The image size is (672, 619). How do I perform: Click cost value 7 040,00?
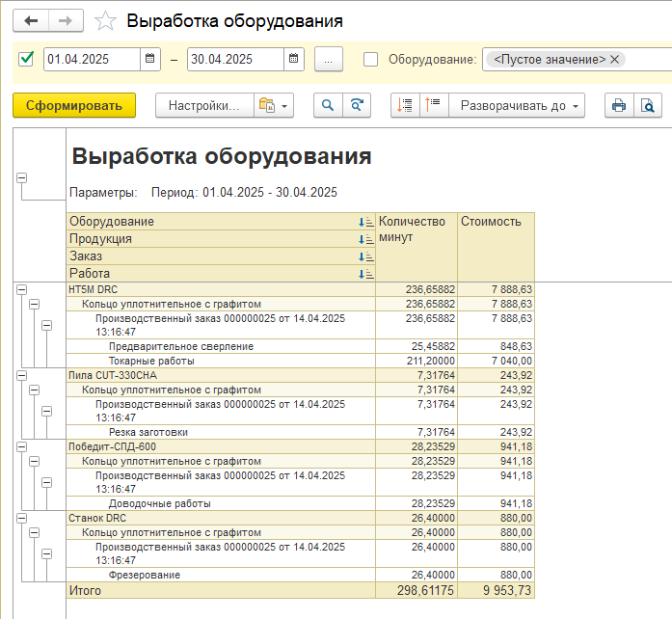point(512,361)
